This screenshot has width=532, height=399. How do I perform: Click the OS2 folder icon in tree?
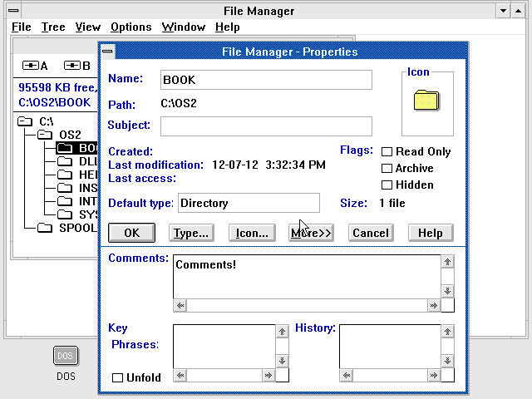[45, 135]
